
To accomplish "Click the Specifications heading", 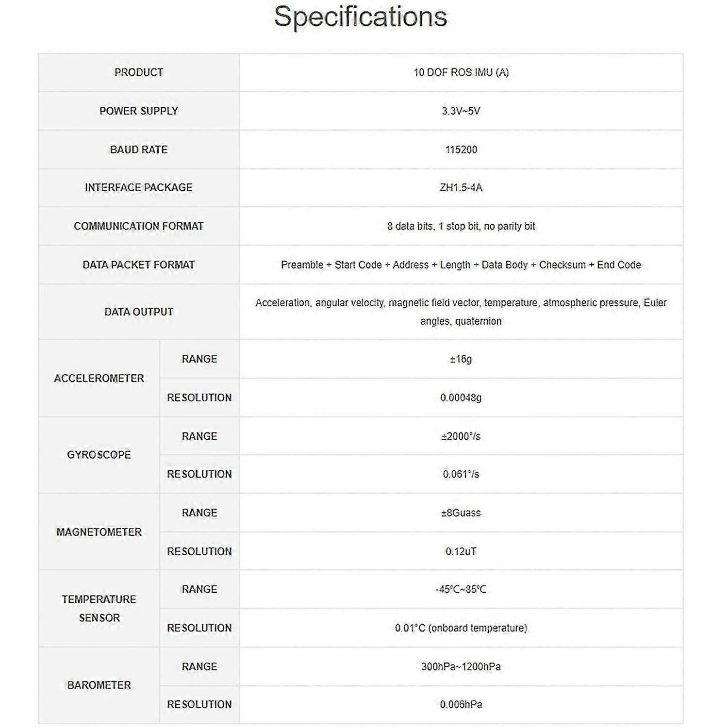I will click(360, 17).
